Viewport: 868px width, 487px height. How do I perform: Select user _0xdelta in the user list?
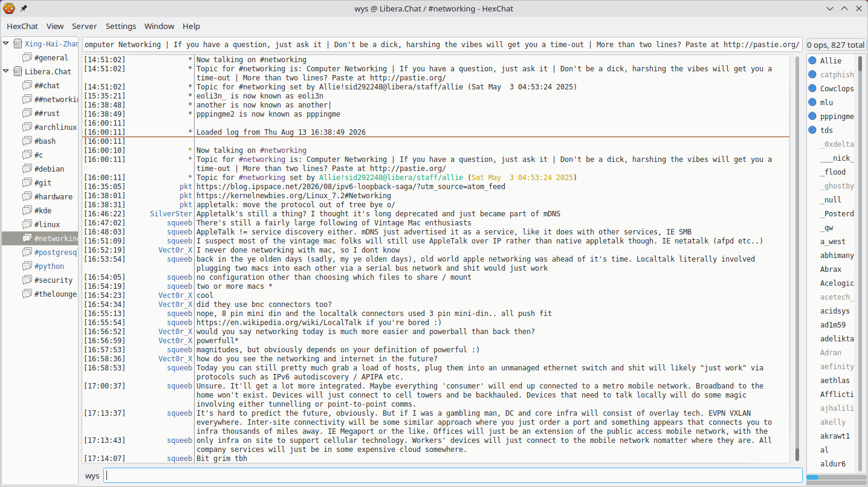pyautogui.click(x=837, y=144)
